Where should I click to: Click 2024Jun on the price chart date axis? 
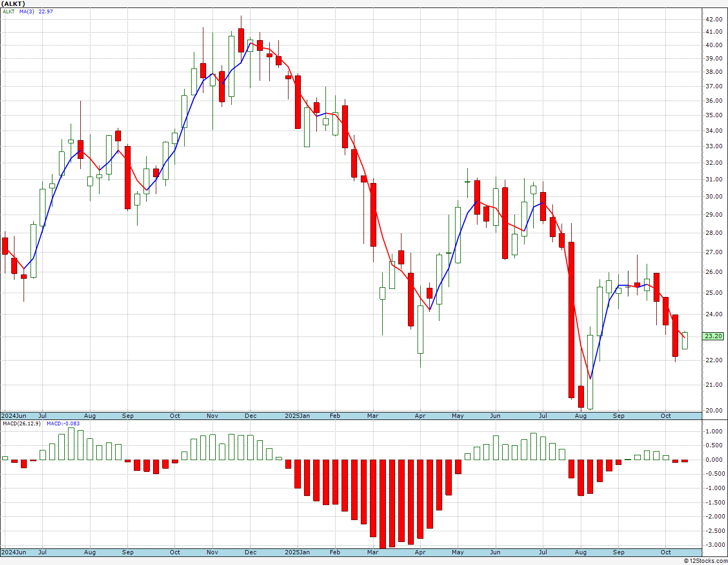click(x=13, y=416)
